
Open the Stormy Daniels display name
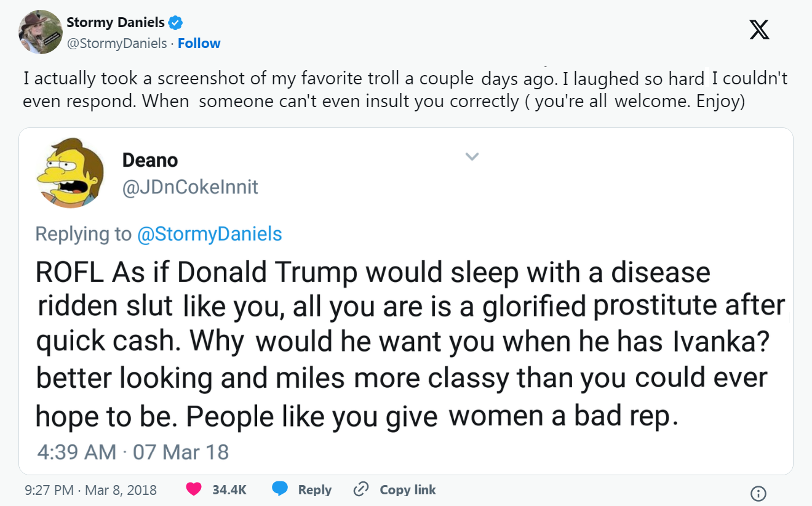pyautogui.click(x=115, y=23)
